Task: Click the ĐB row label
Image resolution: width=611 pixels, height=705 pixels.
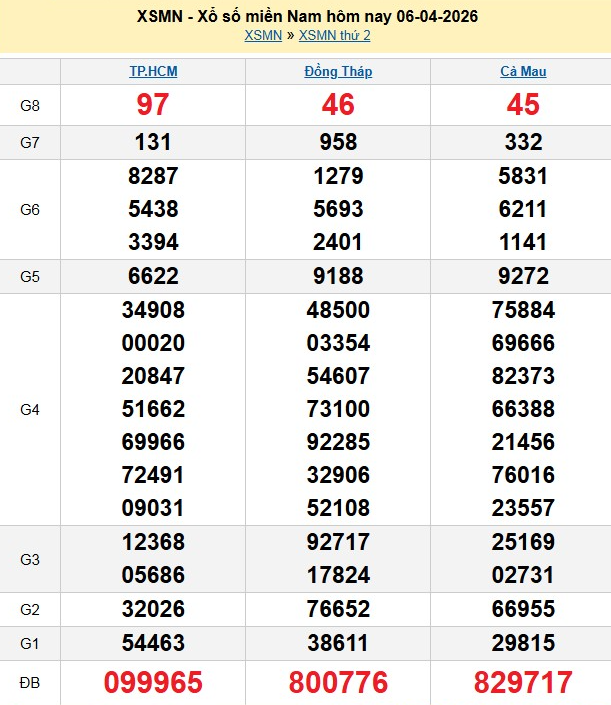Action: click(30, 682)
